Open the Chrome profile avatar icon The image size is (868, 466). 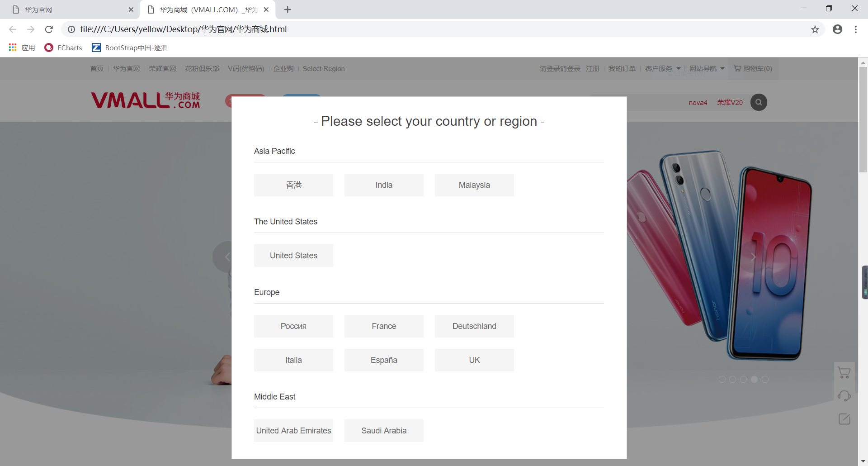pos(837,29)
